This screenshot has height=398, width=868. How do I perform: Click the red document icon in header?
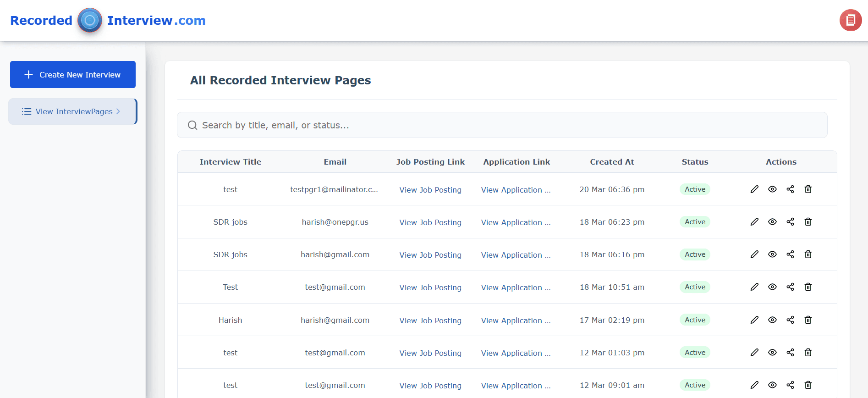click(851, 20)
